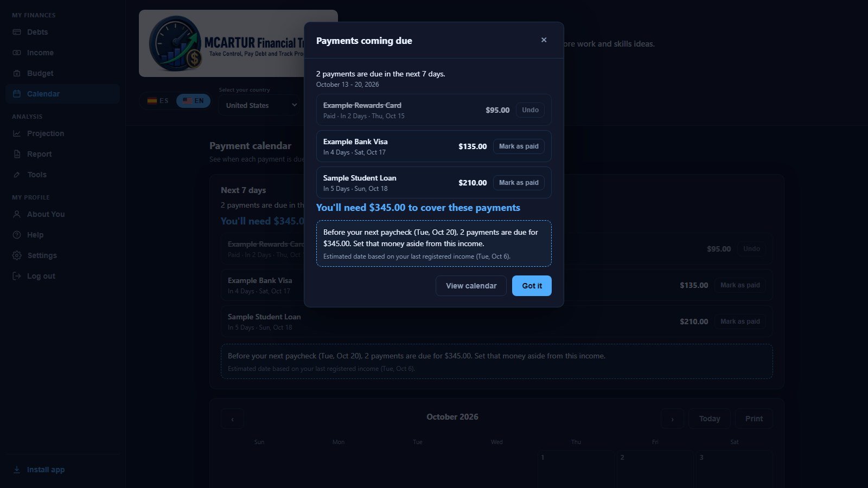Open Report page from sidebar

(62, 154)
